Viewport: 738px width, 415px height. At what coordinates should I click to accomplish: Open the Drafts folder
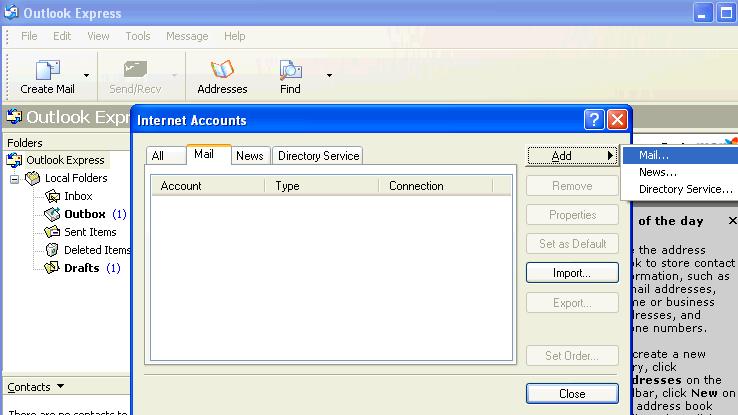pyautogui.click(x=81, y=268)
